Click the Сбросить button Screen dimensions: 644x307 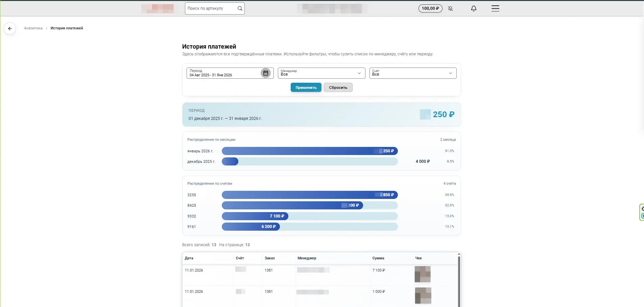tap(338, 87)
